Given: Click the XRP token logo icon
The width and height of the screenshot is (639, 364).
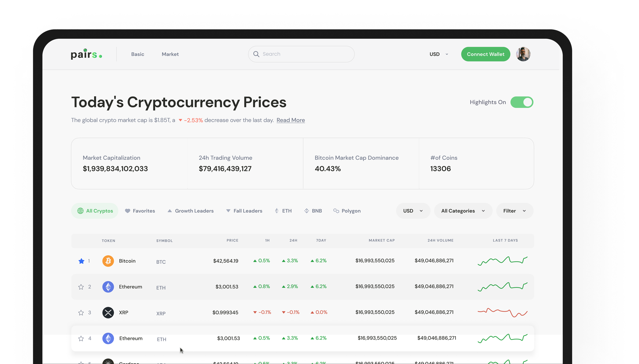Looking at the screenshot, I should (108, 313).
